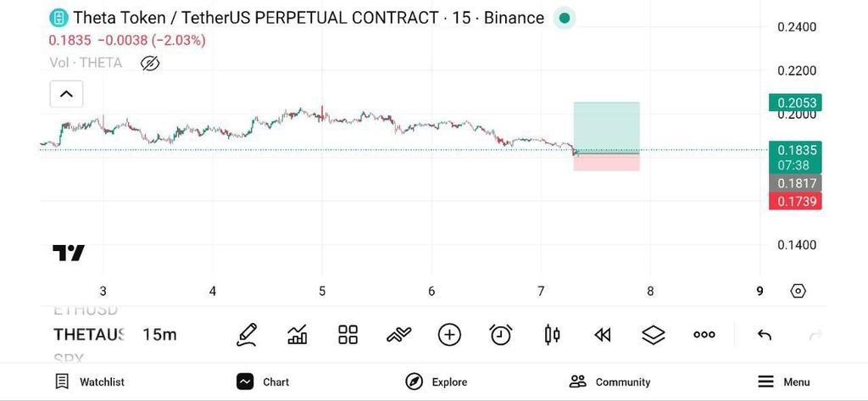Viewport: 868px width, 401px height.
Task: Open the layout grid templates icon
Action: 348,335
